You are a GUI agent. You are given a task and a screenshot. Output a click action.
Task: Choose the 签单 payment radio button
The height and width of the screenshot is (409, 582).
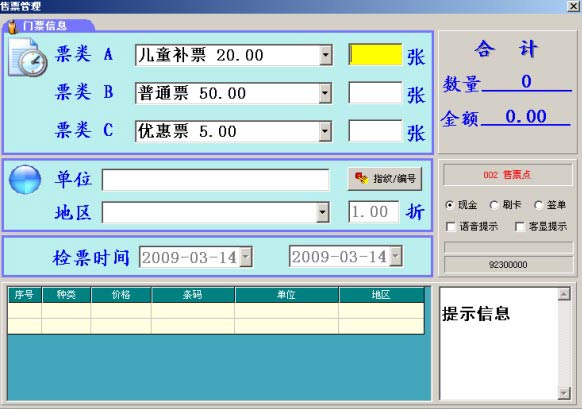(x=538, y=205)
